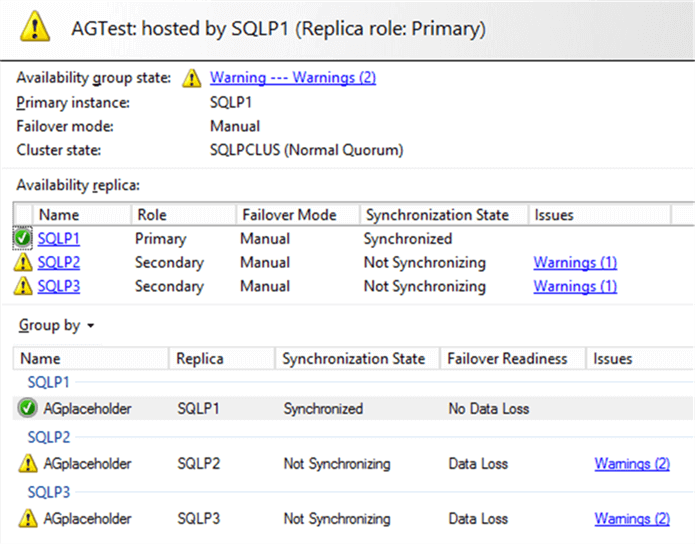
Task: Click warning icon next to SQLP3 replica link
Action: pos(23,287)
